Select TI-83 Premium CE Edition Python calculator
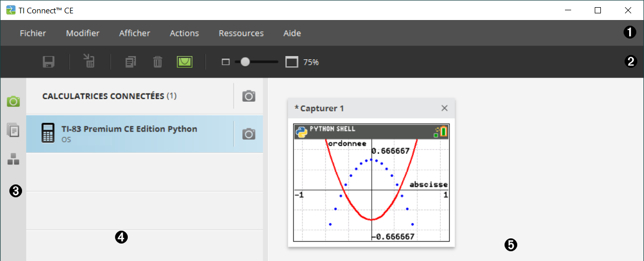644x261 pixels. point(129,134)
